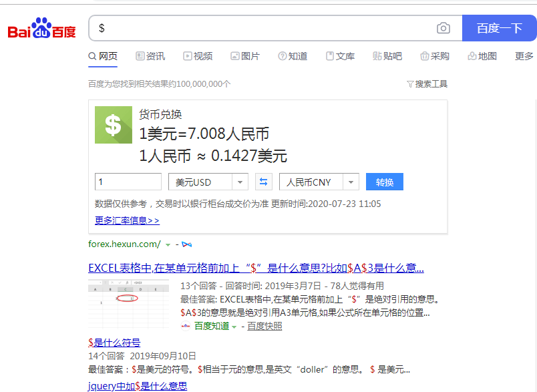Click the Baidu logo
Screen dimensions: 537x392
41,28
